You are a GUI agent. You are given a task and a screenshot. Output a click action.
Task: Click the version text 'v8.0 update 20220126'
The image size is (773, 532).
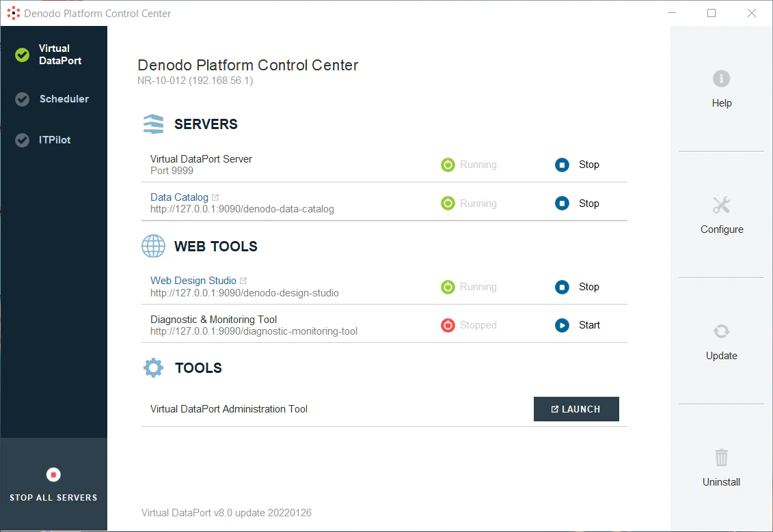pos(262,513)
